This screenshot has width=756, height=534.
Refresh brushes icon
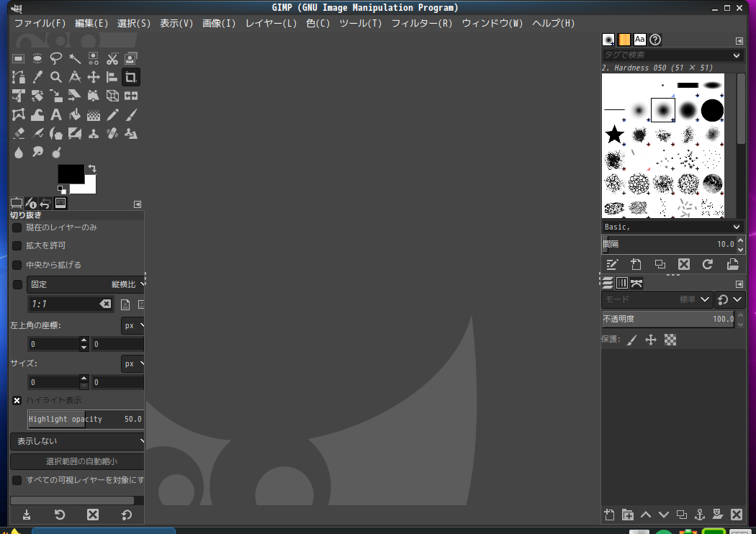[707, 264]
